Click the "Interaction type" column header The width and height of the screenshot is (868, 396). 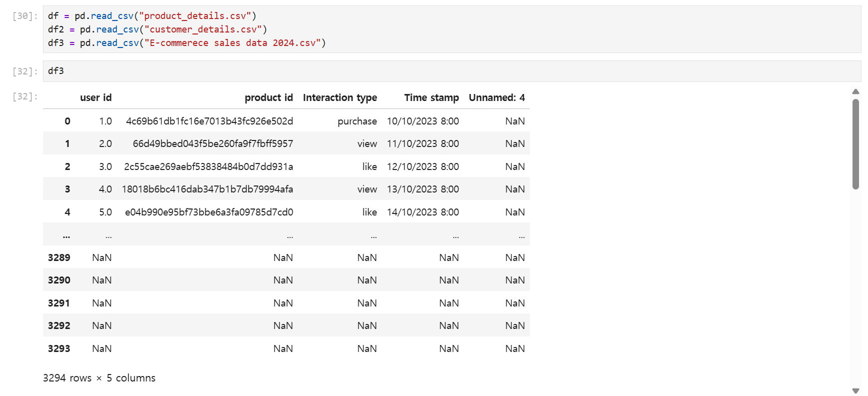tap(340, 97)
